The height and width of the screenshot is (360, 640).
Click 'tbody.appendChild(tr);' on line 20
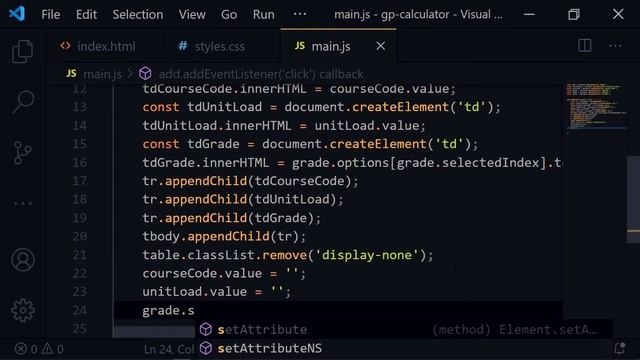click(224, 236)
